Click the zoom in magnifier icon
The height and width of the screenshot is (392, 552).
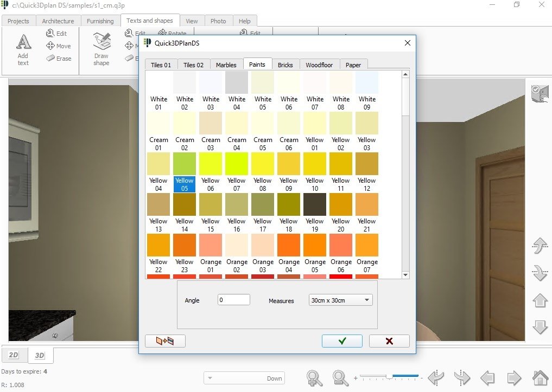tap(314, 378)
